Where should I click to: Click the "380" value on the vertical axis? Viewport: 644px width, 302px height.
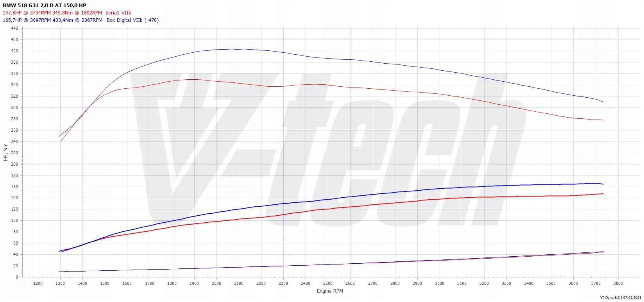pos(14,63)
